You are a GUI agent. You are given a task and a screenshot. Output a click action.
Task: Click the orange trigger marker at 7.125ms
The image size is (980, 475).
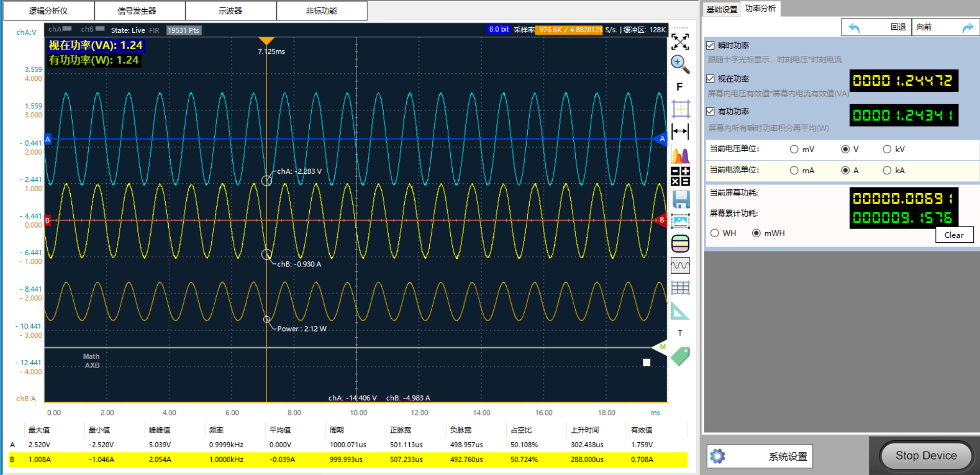click(266, 41)
